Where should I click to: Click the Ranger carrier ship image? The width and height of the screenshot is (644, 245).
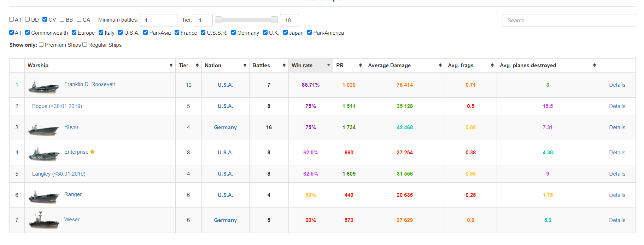(x=43, y=197)
